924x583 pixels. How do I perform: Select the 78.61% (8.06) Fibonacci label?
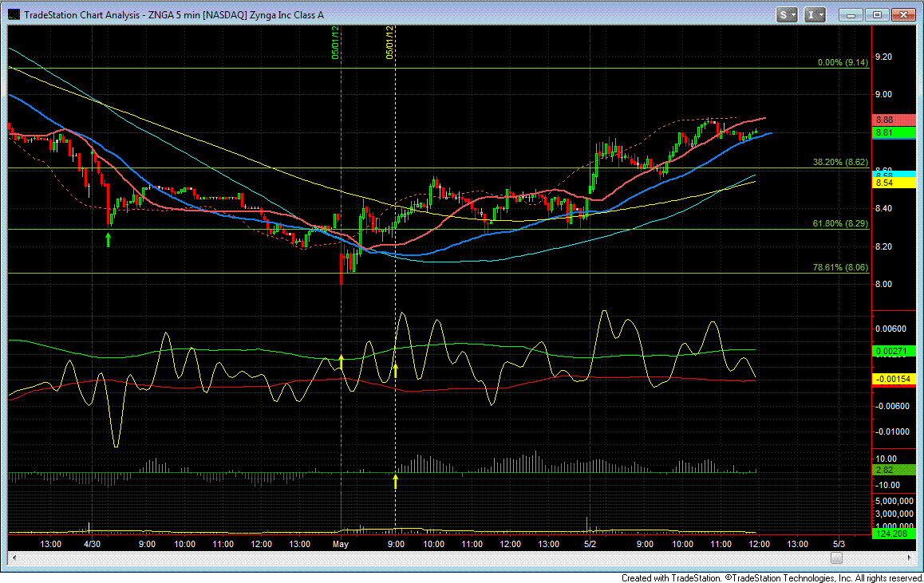click(x=840, y=267)
